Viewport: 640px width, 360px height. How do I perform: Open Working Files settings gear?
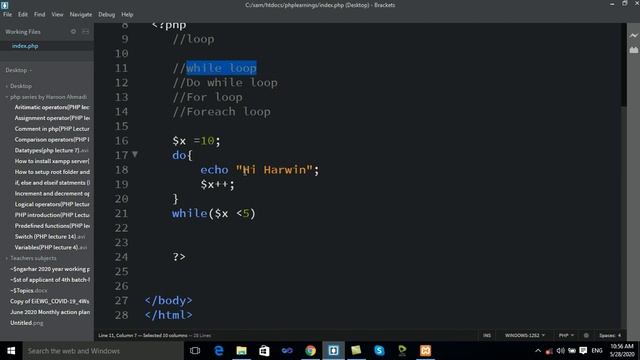(73, 31)
